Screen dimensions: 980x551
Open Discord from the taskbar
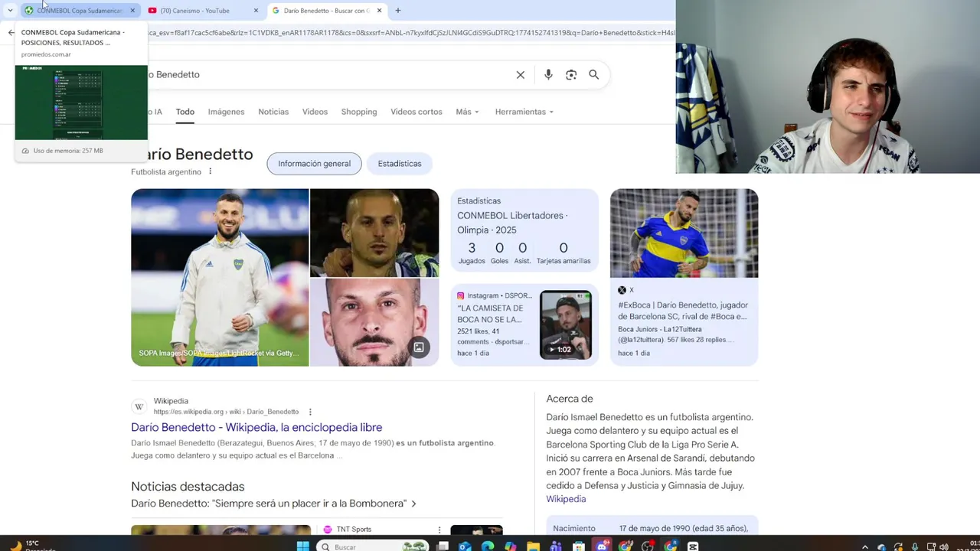[603, 546]
